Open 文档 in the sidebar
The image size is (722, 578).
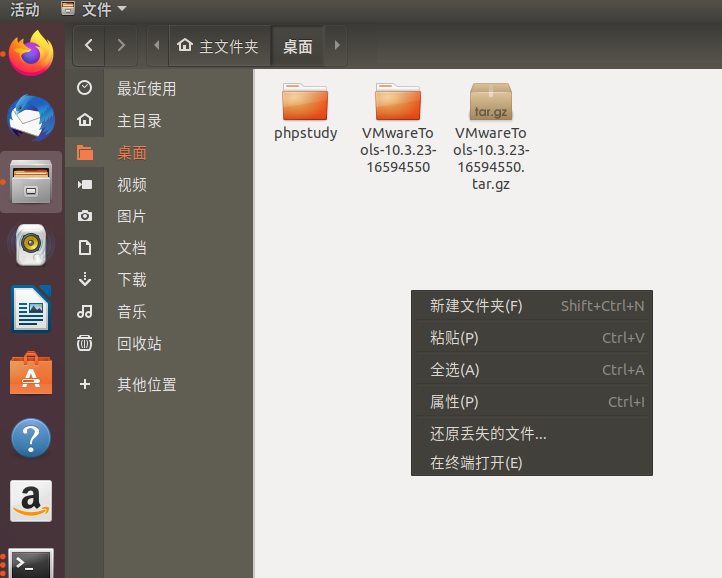point(132,248)
